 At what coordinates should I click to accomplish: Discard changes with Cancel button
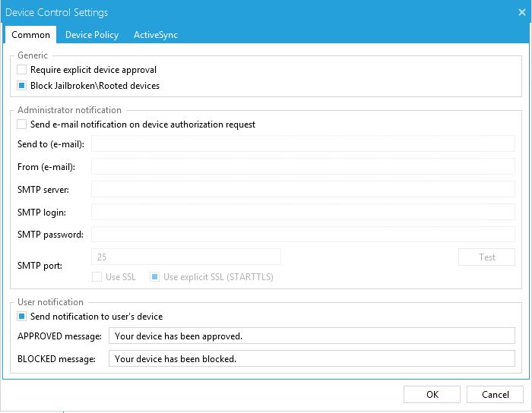495,394
